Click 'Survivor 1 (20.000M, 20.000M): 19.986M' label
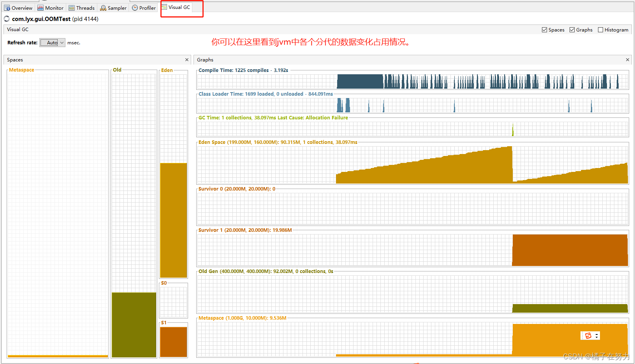The width and height of the screenshot is (635, 364). [x=245, y=230]
